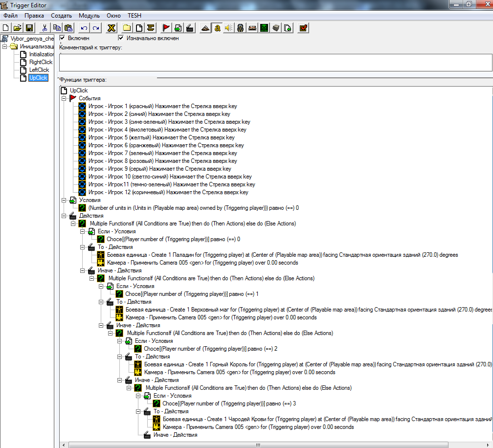
Task: Open the Campaign Editor icon
Action: click(252, 28)
